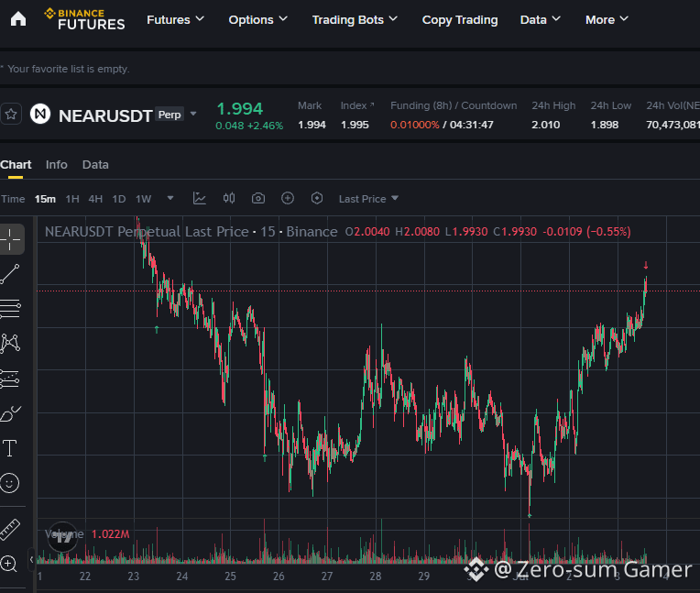Open the NEARUSDT pair selector dropdown arrow
The height and width of the screenshot is (593, 700).
click(x=193, y=114)
